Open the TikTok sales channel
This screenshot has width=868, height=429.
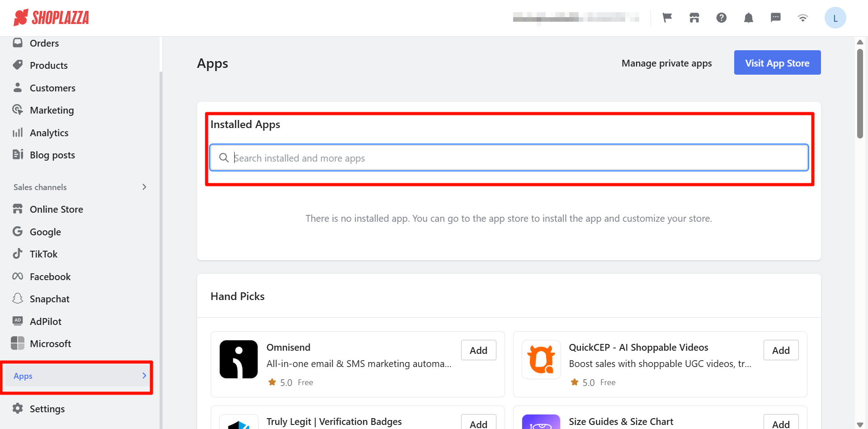click(43, 254)
